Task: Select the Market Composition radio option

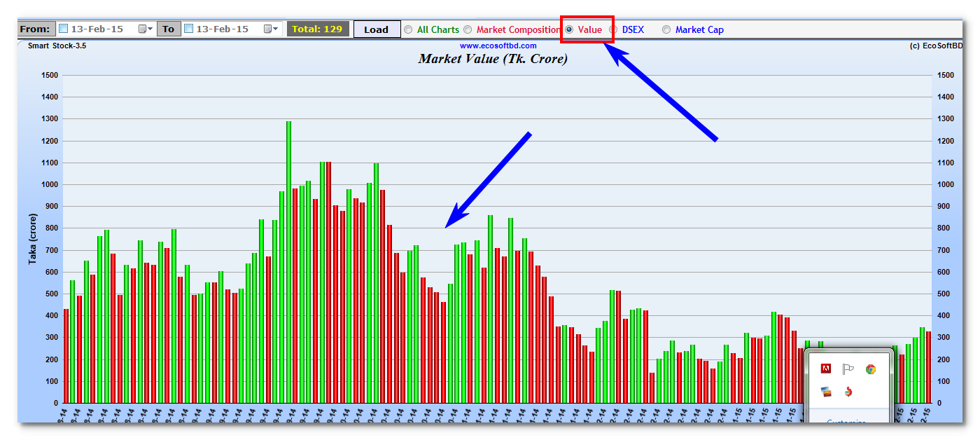Action: coord(468,29)
